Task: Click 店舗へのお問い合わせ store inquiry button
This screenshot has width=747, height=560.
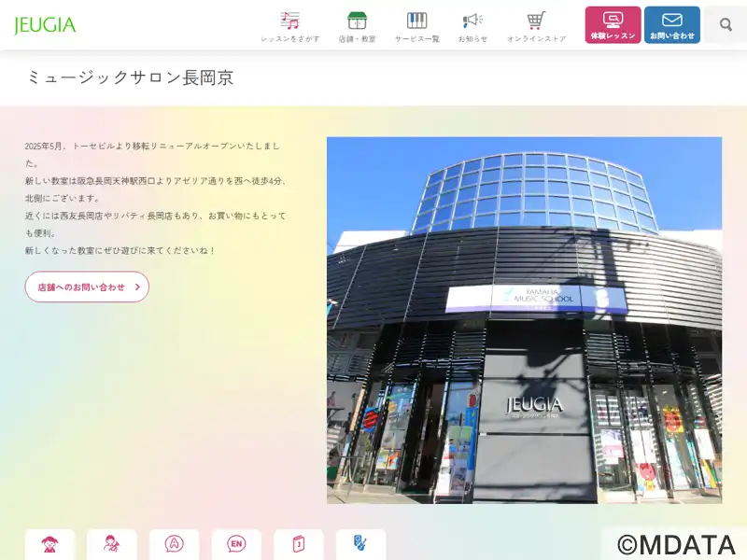Action: [87, 287]
